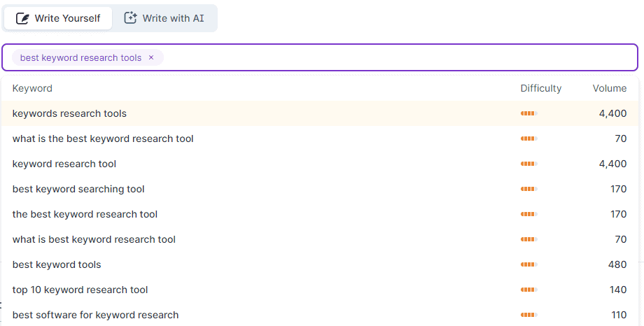
Task: Click the pen icon on Write Yourself
Action: (22, 18)
